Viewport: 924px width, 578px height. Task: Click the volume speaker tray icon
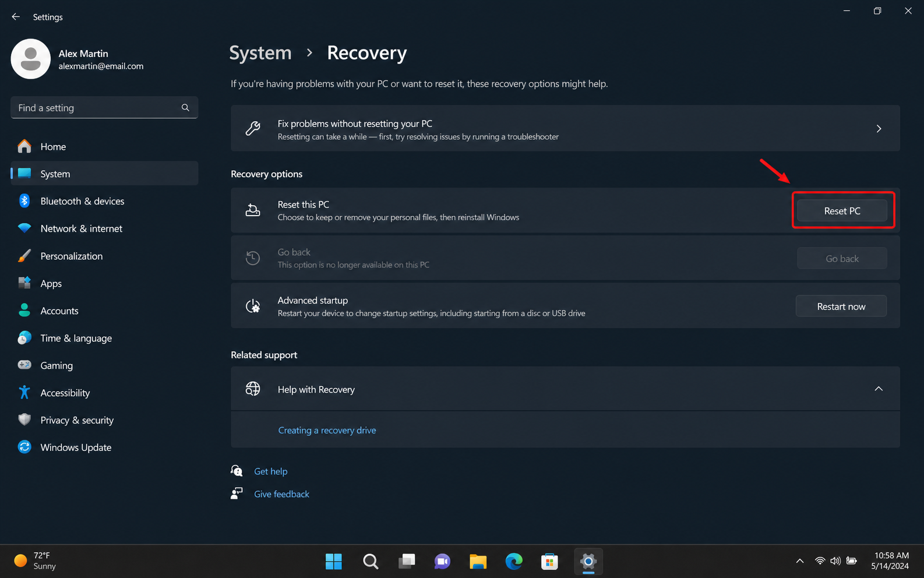[x=835, y=561]
